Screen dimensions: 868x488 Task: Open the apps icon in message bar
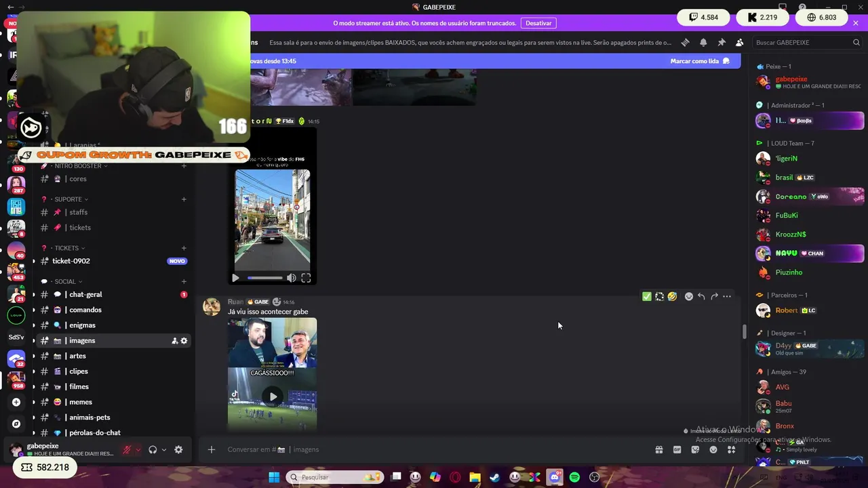731,449
